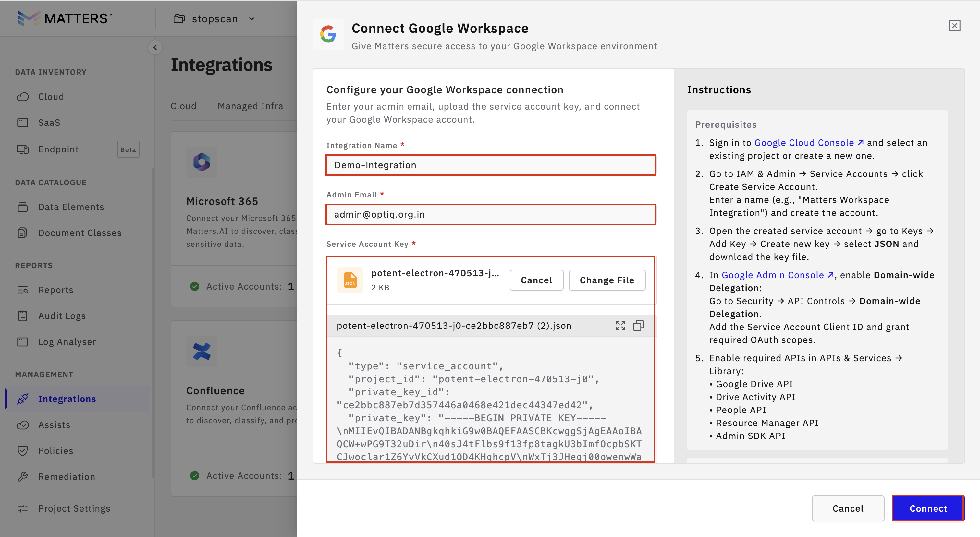Open SaaS data inventory
This screenshot has width=980, height=537.
pos(49,122)
